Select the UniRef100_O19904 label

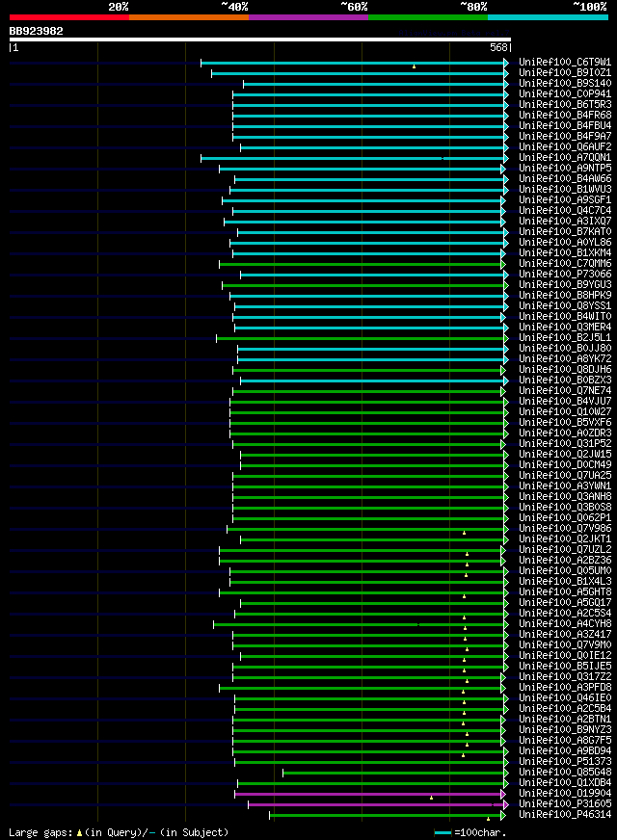coord(565,794)
